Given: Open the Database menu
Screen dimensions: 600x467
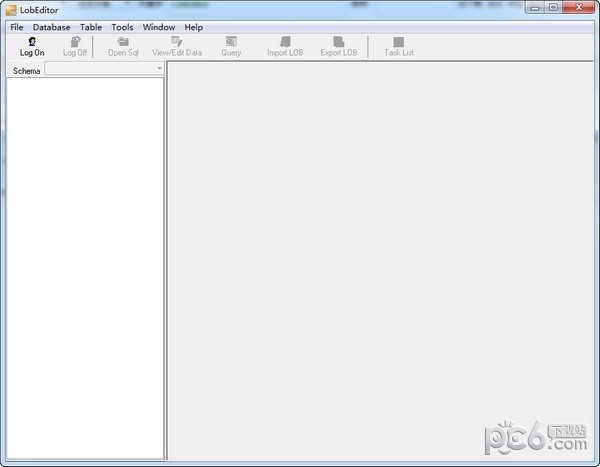Looking at the screenshot, I should pos(51,27).
